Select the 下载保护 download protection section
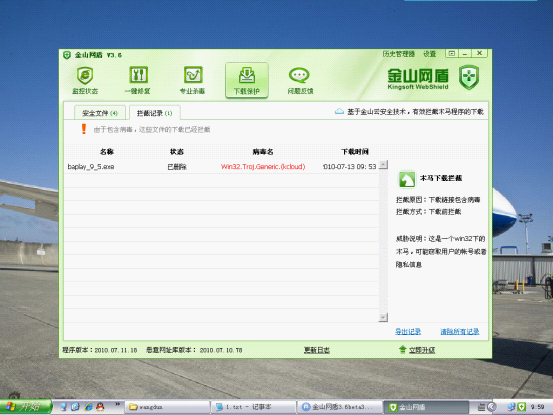Image resolution: width=553 pixels, height=415 pixels. coord(247,80)
